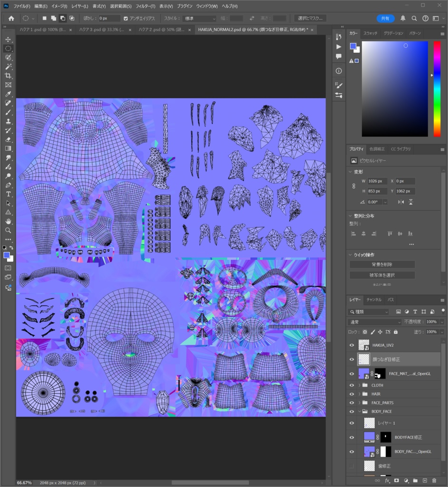Click the fx layer style icon

click(x=388, y=480)
